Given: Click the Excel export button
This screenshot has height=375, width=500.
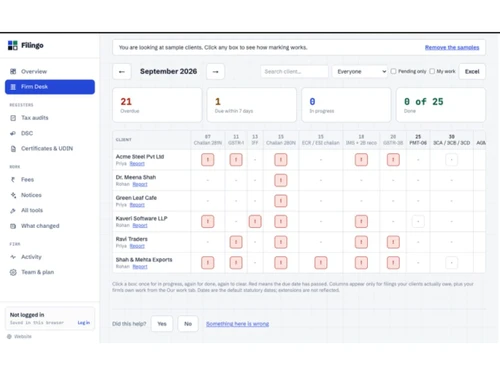Looking at the screenshot, I should click(472, 72).
